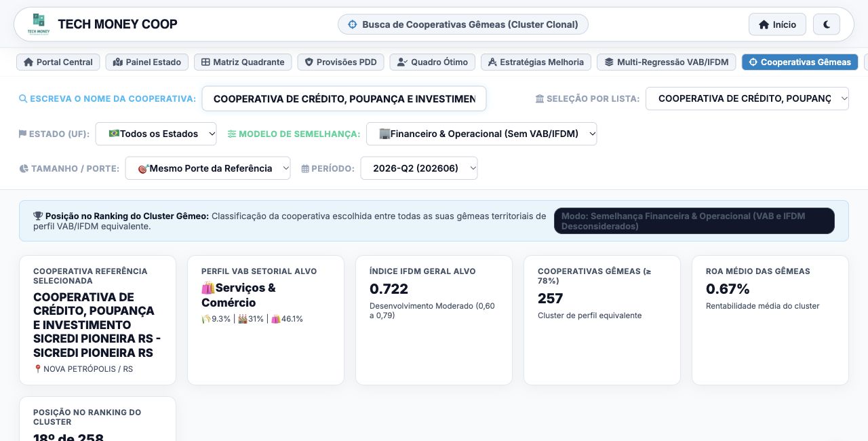
Task: Click the map icon in Painel Estado tab
Action: point(118,62)
